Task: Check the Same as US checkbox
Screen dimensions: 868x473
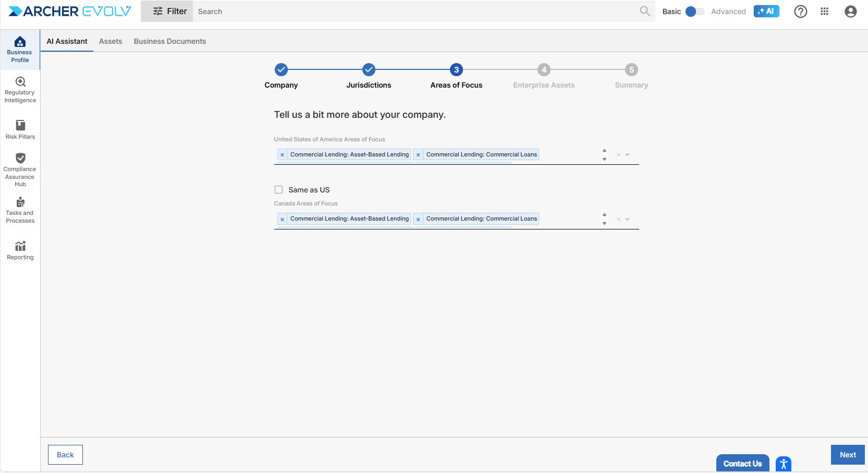Action: pos(279,190)
